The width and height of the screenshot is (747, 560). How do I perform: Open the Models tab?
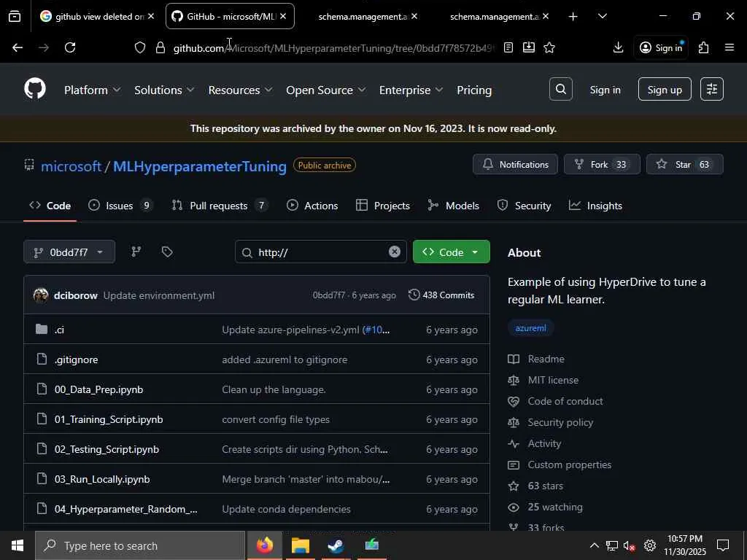coord(454,206)
